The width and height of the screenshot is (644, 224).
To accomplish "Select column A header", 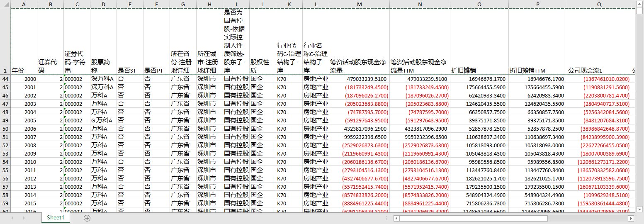I will [24, 4].
